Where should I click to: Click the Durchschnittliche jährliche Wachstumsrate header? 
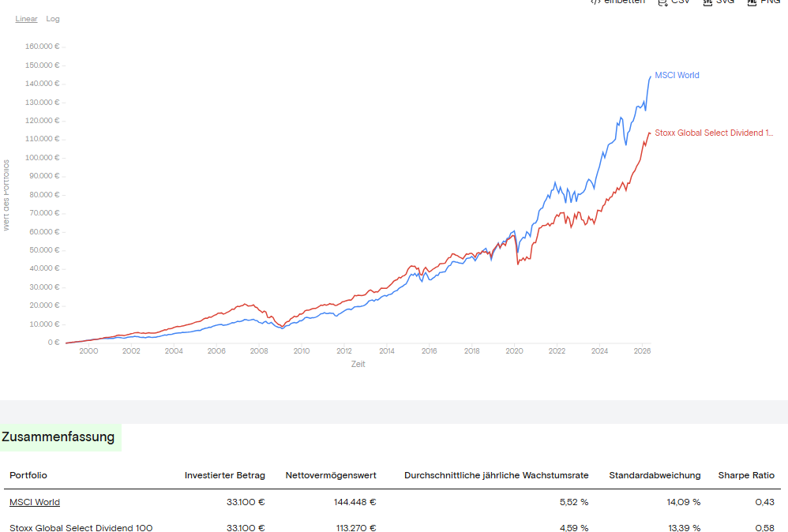(497, 475)
